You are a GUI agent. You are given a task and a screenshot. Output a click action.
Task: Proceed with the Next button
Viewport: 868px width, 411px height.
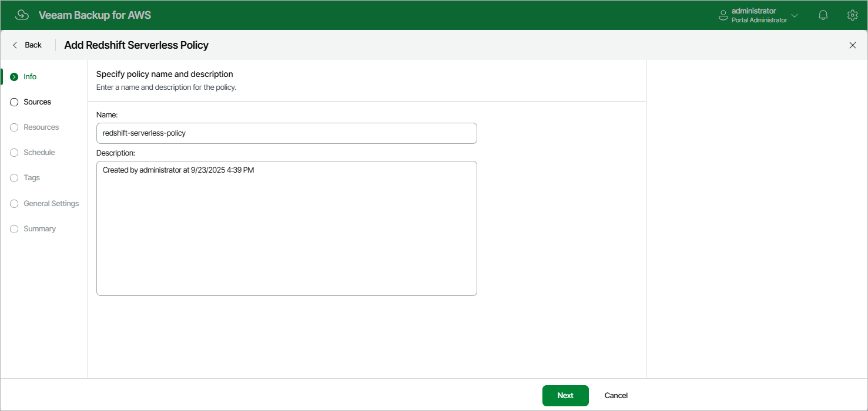[x=565, y=396]
